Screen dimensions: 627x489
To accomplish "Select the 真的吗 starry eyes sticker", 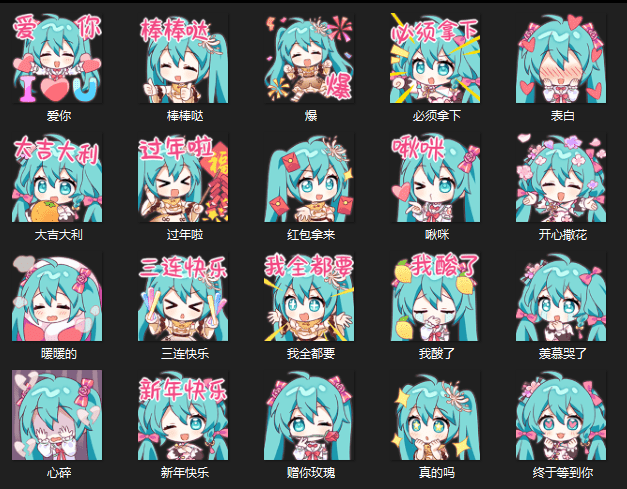I will click(x=435, y=415).
